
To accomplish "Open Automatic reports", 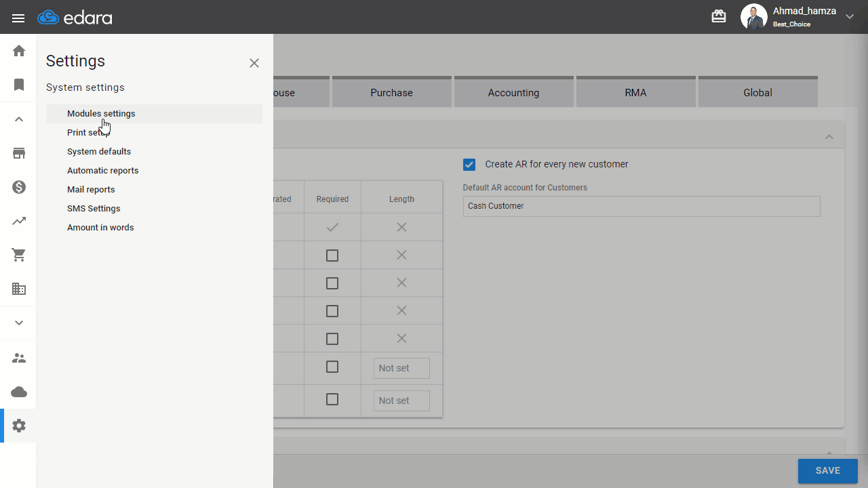I will (x=155, y=171).
